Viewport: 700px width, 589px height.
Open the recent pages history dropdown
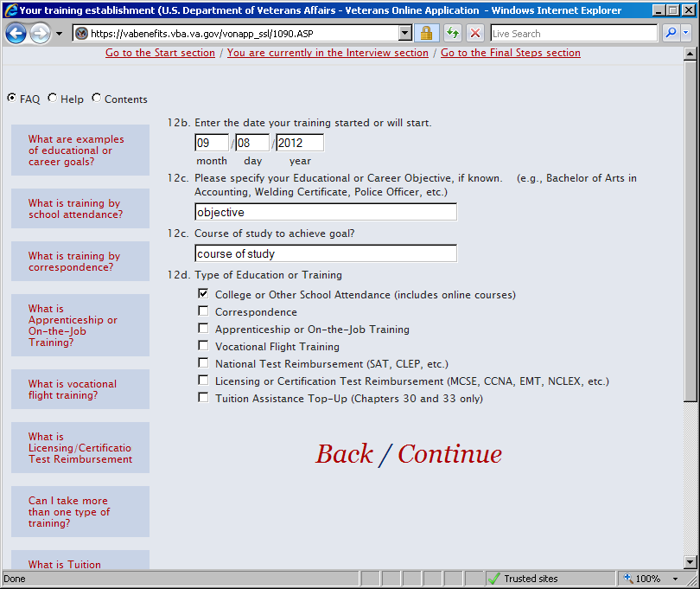[59, 34]
